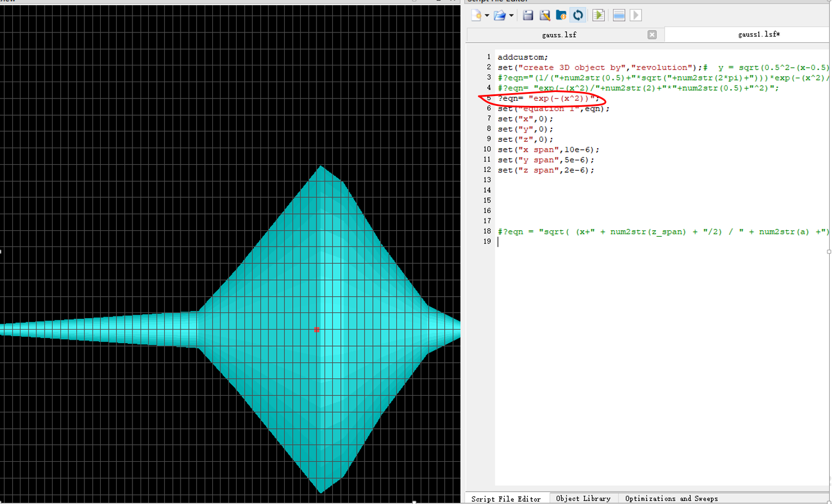Expand the Open script dropdown arrow
Screen dimensions: 832x504
[x=511, y=16]
